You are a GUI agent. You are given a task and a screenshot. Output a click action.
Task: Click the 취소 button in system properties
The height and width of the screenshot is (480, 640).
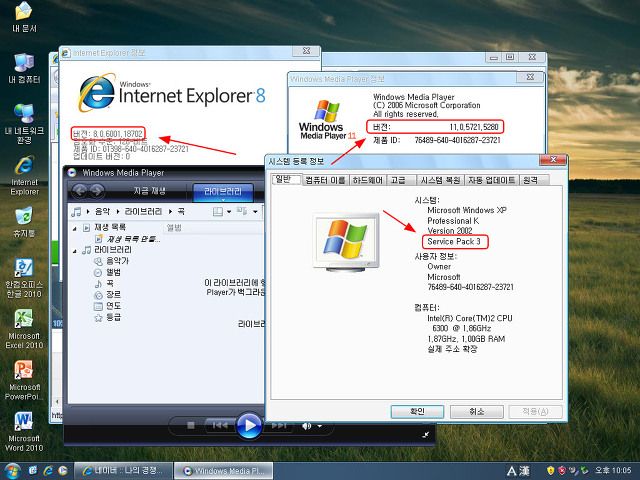point(476,411)
